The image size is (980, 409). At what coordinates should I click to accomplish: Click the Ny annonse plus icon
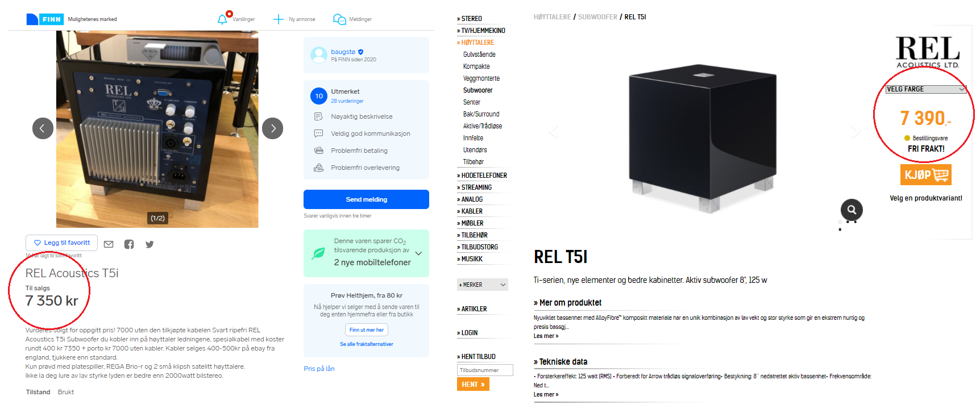click(x=278, y=19)
